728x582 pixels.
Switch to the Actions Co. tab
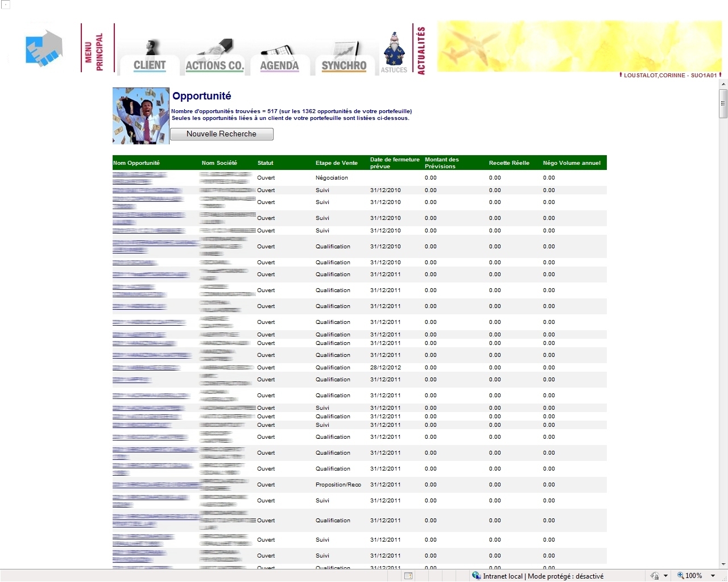214,65
